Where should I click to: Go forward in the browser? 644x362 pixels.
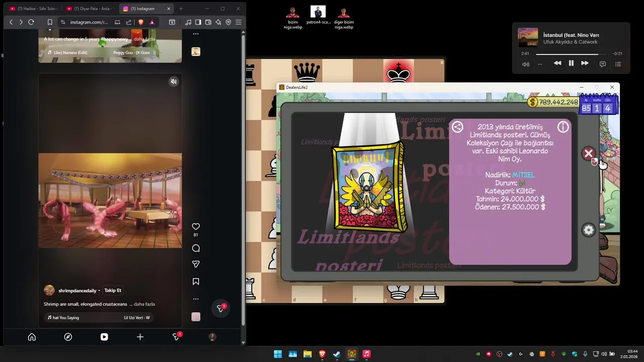[21, 22]
